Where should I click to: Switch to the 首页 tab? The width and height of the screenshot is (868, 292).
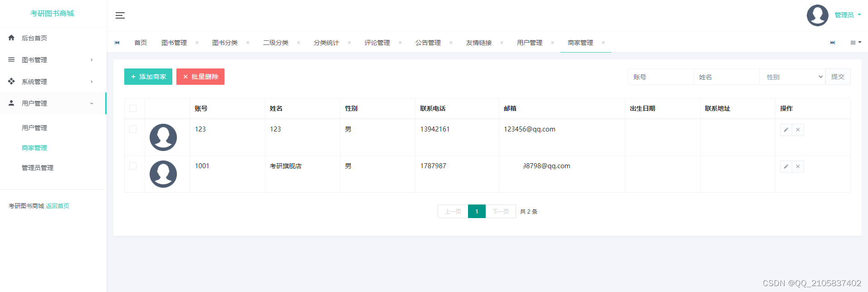[x=141, y=43]
